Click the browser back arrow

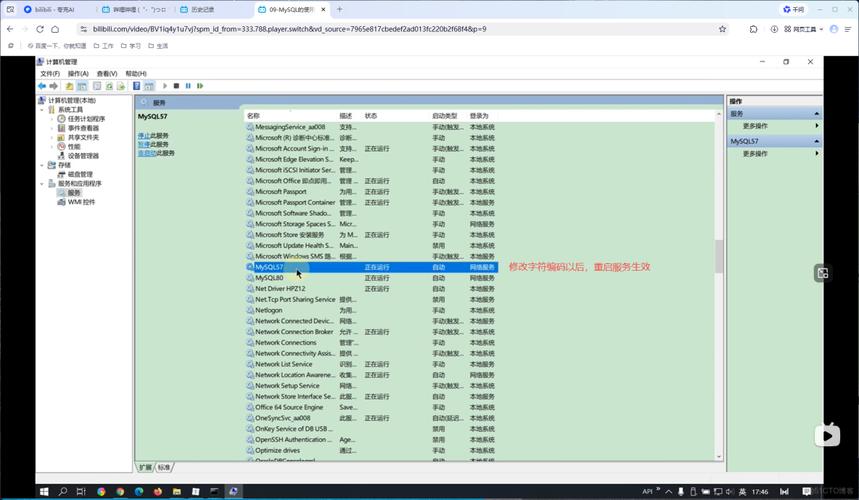pos(10,29)
